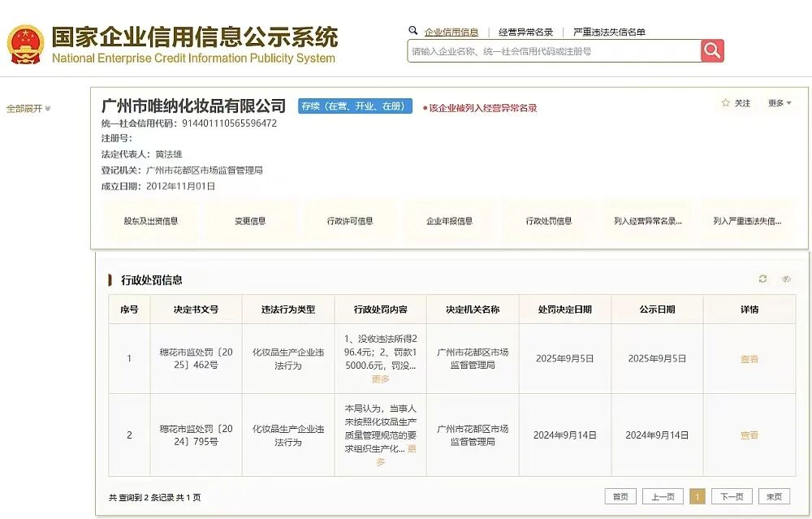The width and height of the screenshot is (812, 519).
Task: Open the 变更信息 tab
Action: pyautogui.click(x=250, y=221)
